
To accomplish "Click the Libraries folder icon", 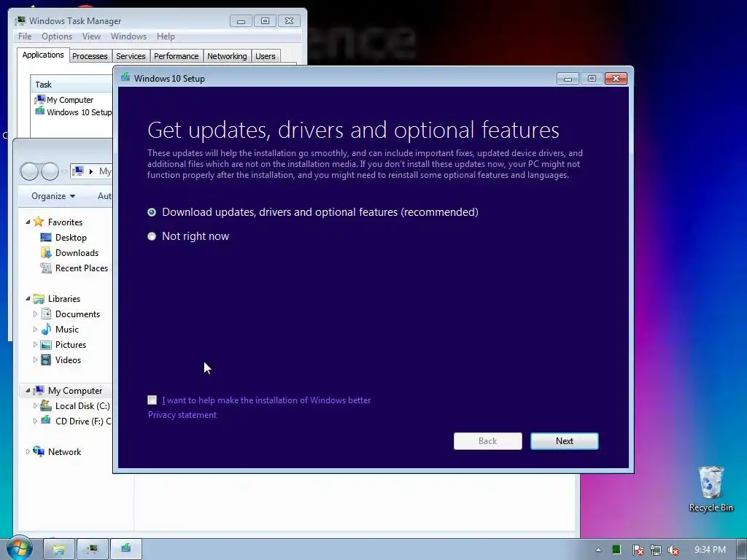I will (x=39, y=299).
